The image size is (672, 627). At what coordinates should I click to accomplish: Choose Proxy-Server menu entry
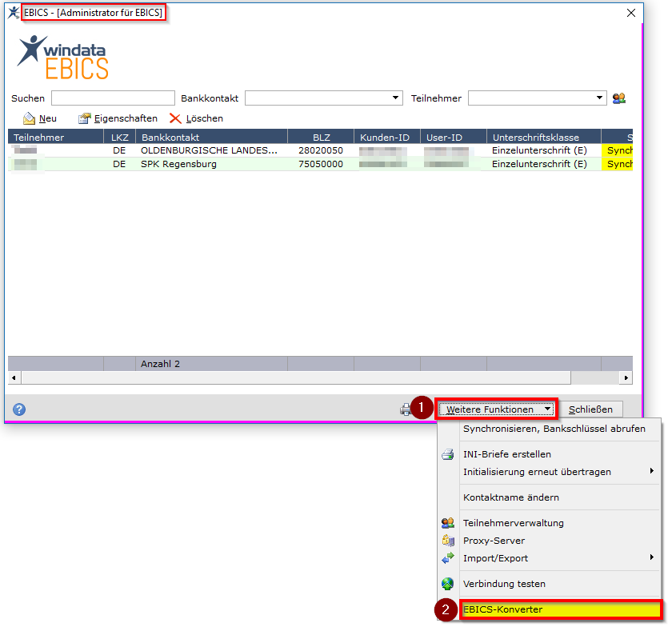click(x=494, y=541)
